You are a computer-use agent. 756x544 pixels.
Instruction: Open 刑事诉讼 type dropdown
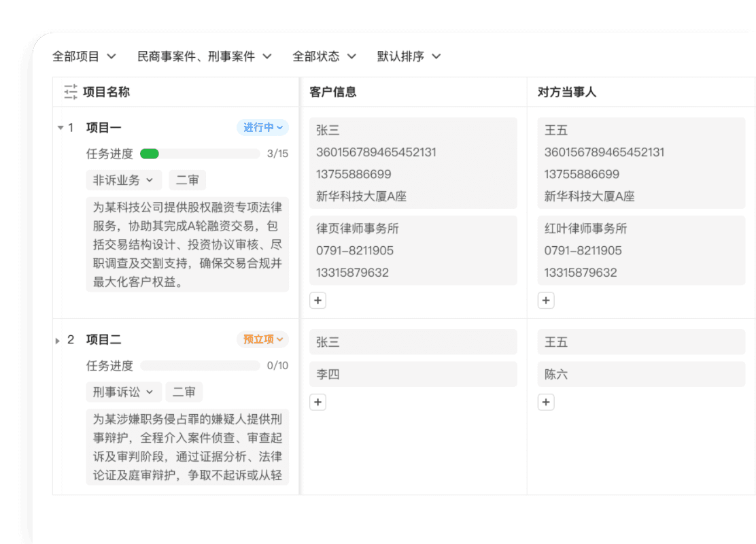point(124,392)
